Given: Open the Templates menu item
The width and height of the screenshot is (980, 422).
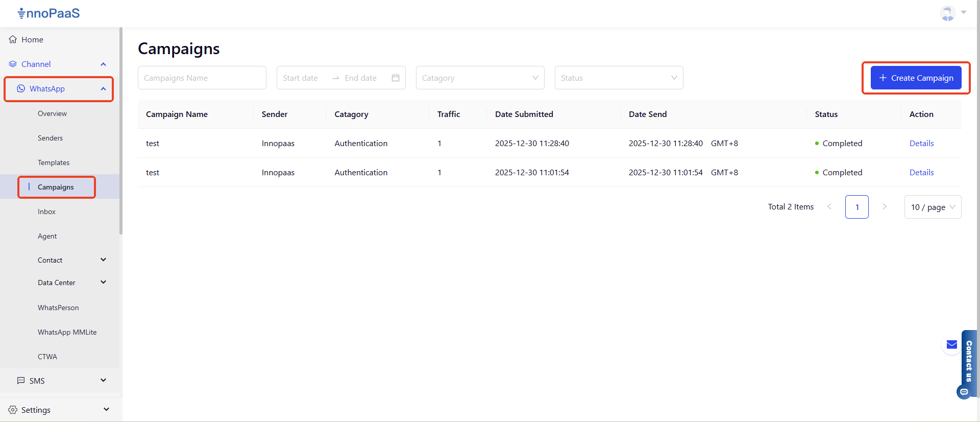Looking at the screenshot, I should point(54,162).
